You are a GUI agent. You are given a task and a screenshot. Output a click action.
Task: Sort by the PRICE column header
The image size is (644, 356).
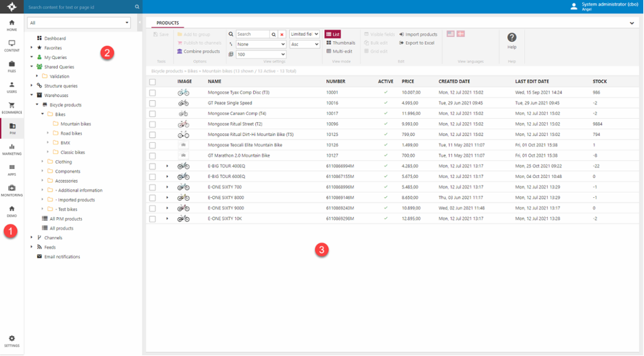[408, 82]
